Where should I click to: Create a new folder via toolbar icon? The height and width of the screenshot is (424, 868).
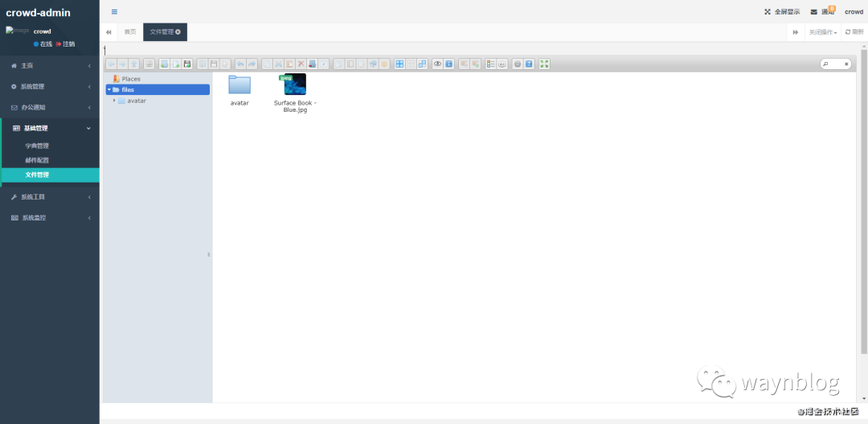pos(165,64)
